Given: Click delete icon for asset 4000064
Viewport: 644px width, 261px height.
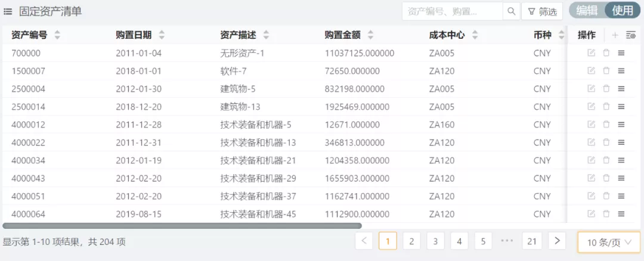Looking at the screenshot, I should 606,214.
